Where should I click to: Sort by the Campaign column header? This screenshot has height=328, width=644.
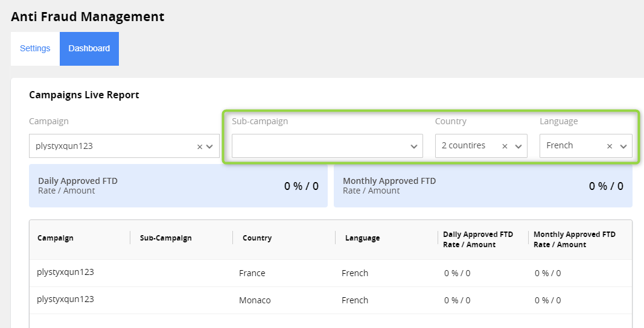56,238
